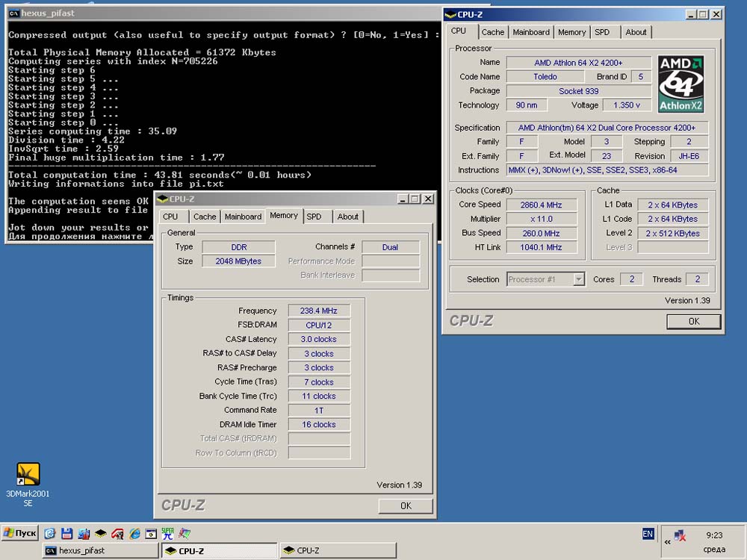Viewport: 747px width, 560px height.
Task: Launch the floppy disk quick launch icon
Action: point(66,533)
